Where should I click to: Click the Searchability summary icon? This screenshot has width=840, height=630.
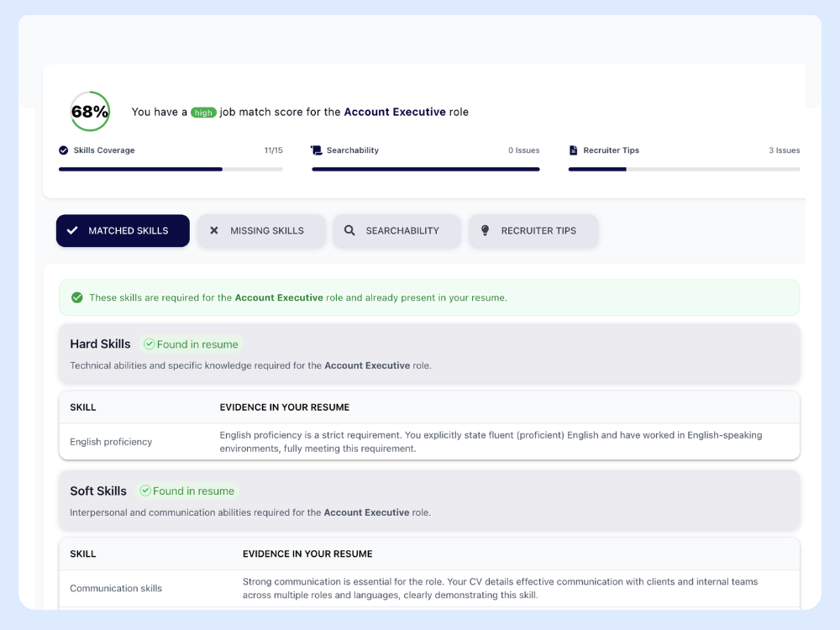tap(317, 150)
